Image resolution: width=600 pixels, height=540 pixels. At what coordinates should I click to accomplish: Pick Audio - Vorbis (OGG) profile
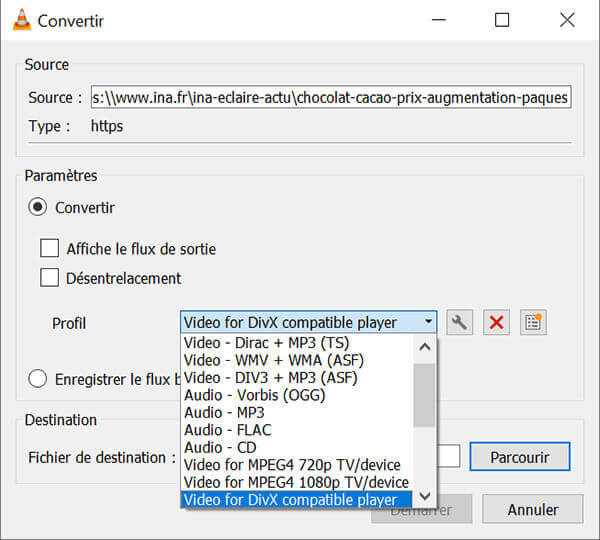(297, 395)
